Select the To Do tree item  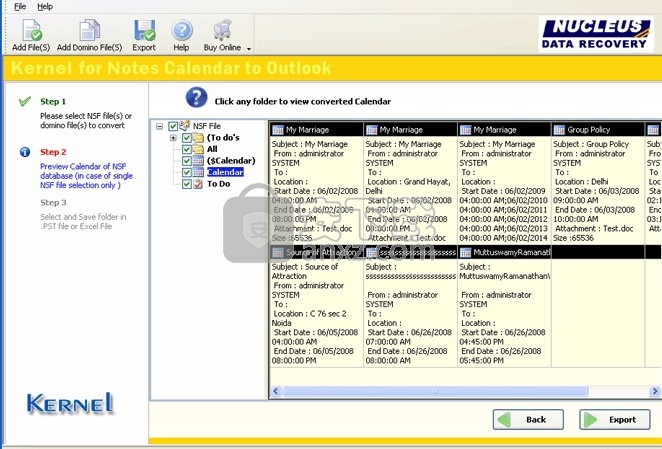218,184
